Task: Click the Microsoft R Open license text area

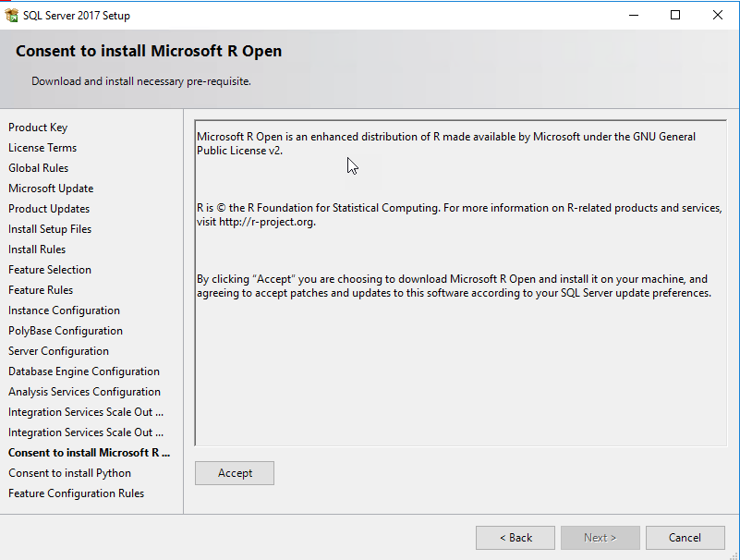Action: pos(460,370)
